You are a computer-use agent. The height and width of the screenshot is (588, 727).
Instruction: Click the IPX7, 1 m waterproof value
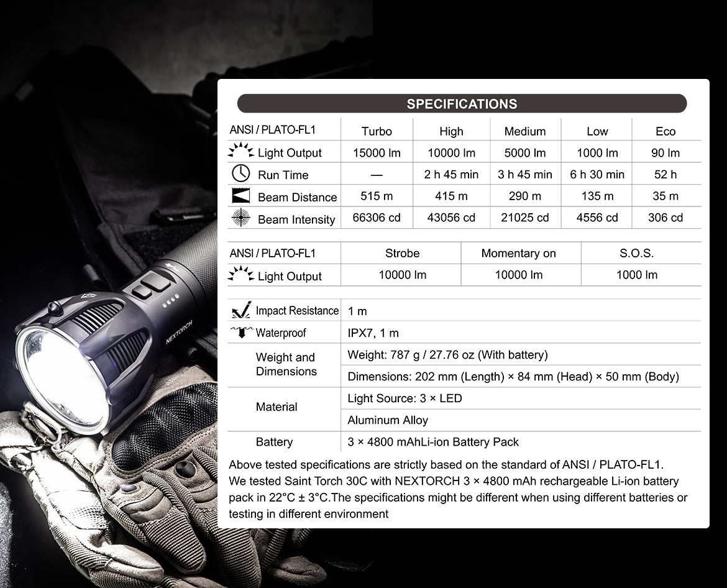click(x=373, y=333)
